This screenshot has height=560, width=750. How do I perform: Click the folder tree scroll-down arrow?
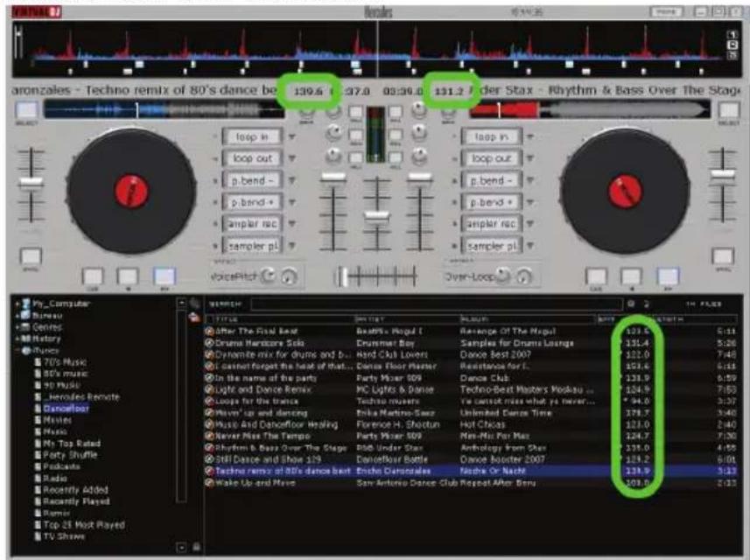pos(181,547)
